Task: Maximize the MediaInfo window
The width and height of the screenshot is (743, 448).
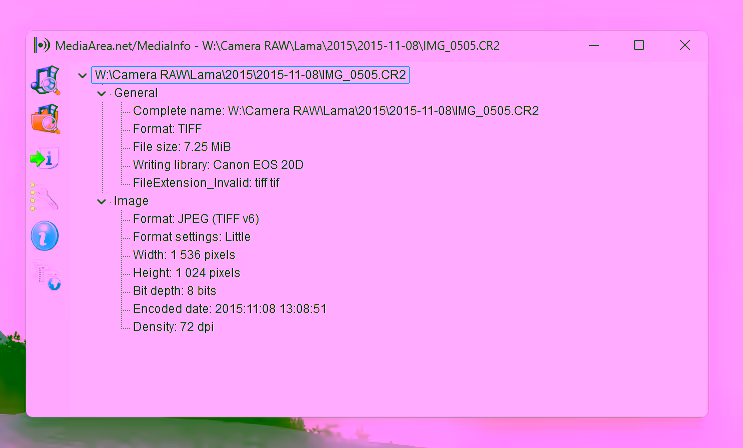Action: click(639, 46)
